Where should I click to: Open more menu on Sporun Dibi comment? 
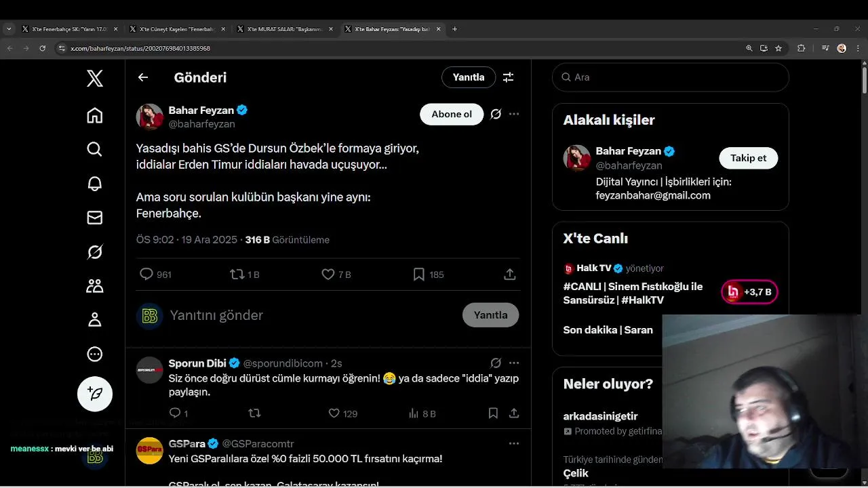coord(514,363)
